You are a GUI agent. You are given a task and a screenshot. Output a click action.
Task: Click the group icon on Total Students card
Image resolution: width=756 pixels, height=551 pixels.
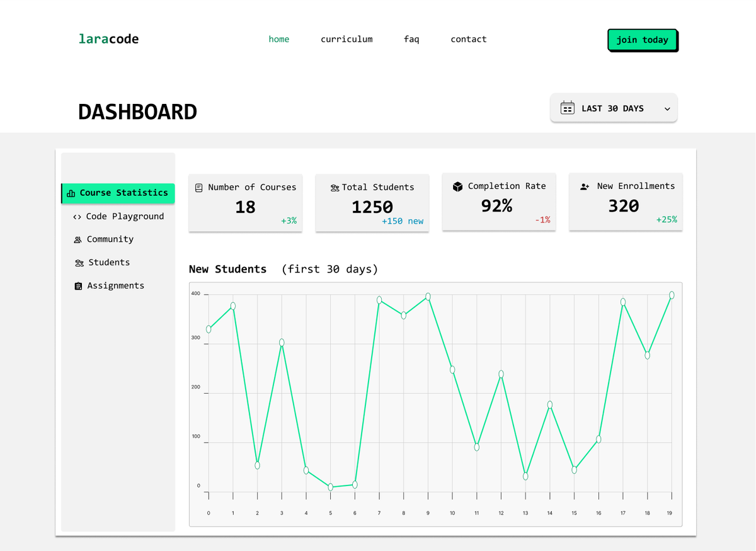click(x=335, y=188)
